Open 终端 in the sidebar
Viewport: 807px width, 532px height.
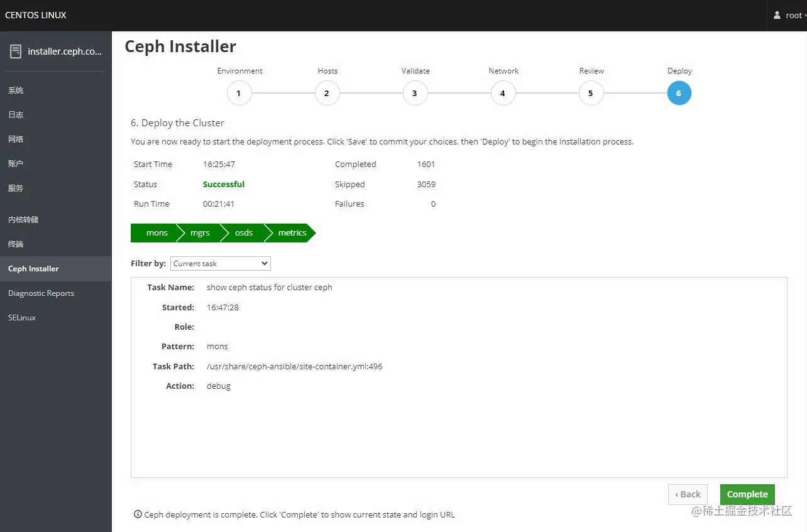[56, 244]
